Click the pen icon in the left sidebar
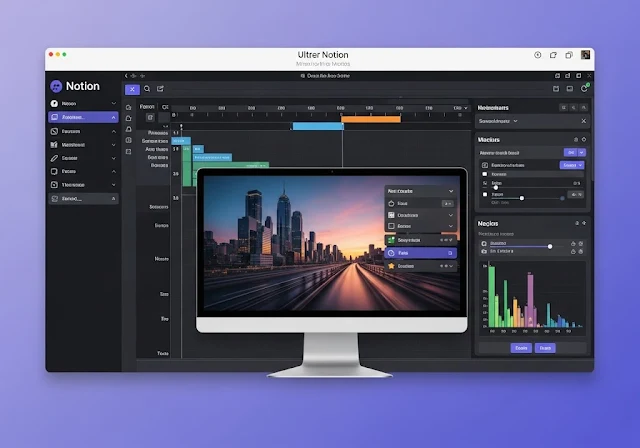 tap(54, 158)
